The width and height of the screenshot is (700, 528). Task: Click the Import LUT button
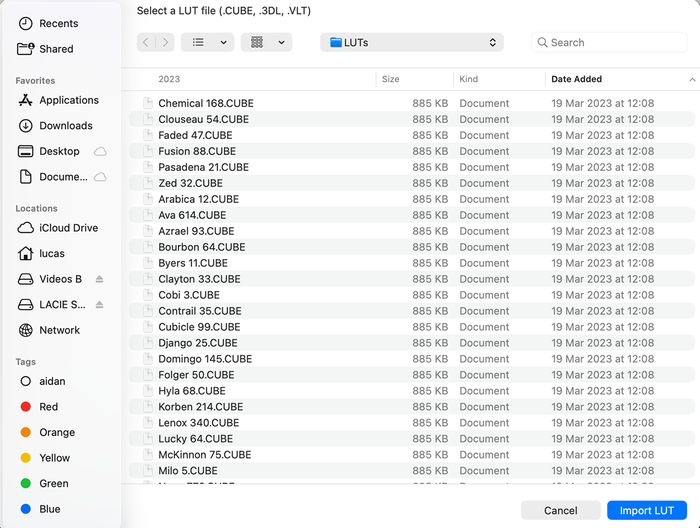pyautogui.click(x=646, y=510)
